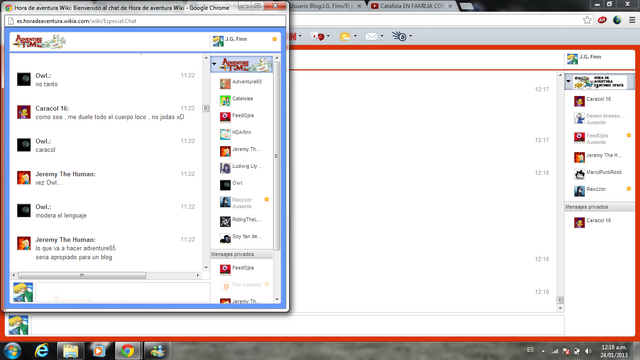The height and width of the screenshot is (360, 640).
Task: Open Windows Explorer folder in taskbar
Action: [70, 351]
